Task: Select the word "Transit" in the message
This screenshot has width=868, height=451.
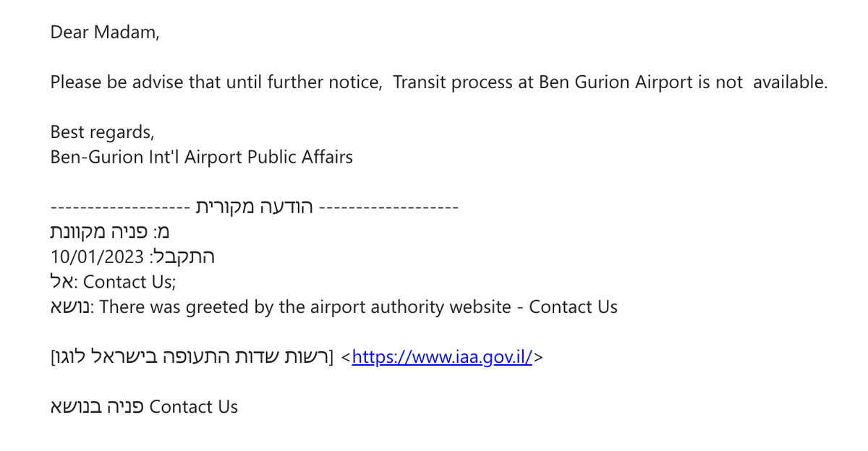Action: [x=420, y=82]
